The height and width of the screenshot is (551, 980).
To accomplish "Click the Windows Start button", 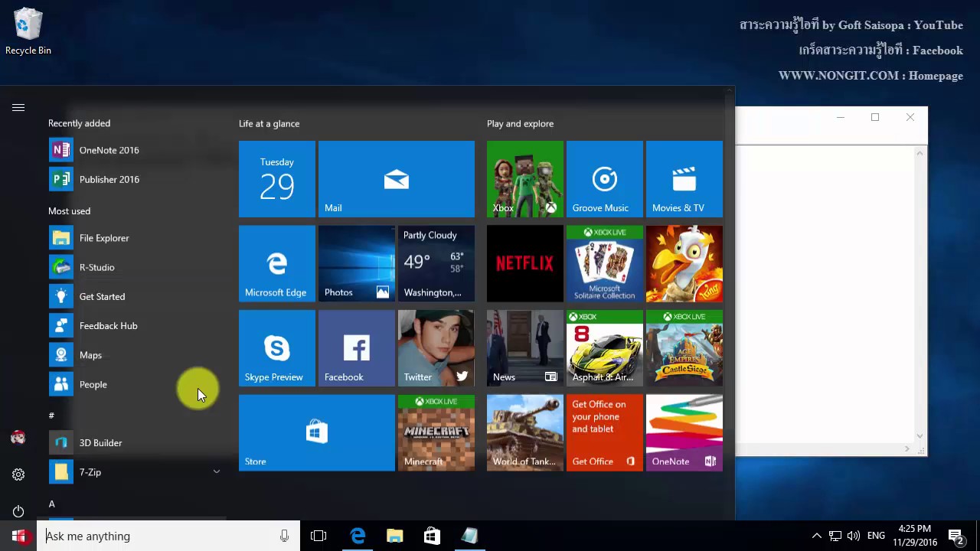I will (x=18, y=536).
